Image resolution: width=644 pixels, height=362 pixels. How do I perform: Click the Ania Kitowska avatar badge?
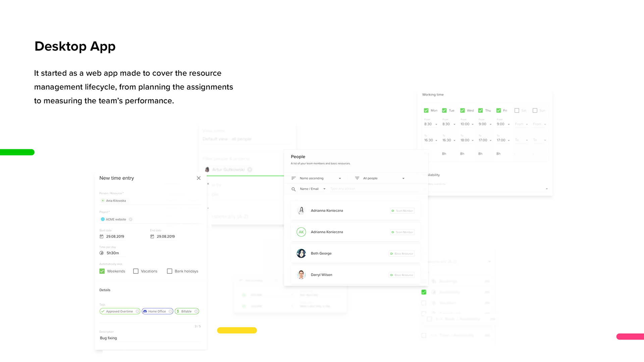coord(103,201)
